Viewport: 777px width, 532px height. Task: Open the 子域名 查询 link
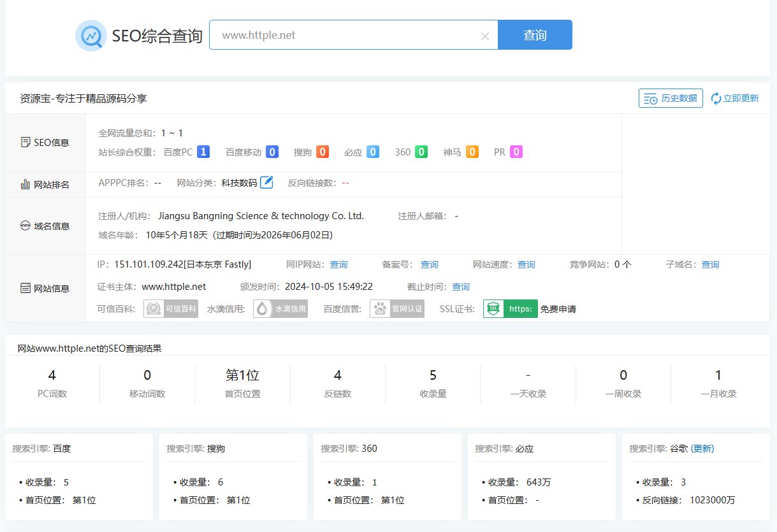click(x=710, y=264)
